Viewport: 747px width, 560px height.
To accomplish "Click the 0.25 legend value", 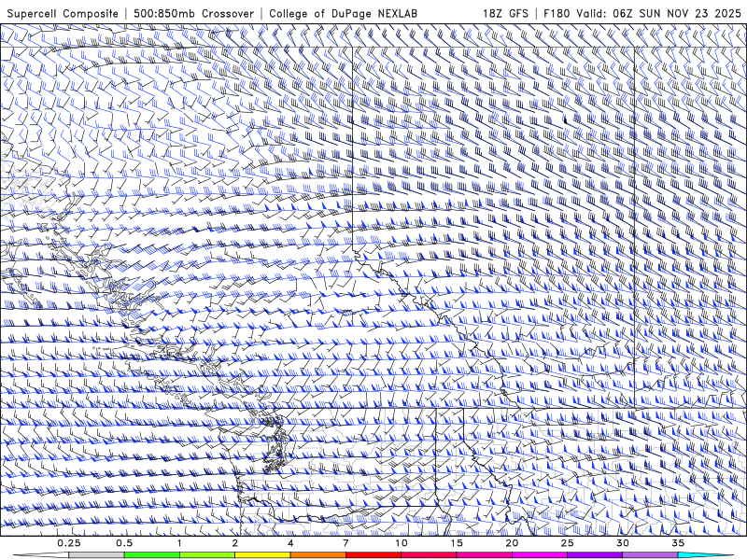I will click(x=69, y=543).
